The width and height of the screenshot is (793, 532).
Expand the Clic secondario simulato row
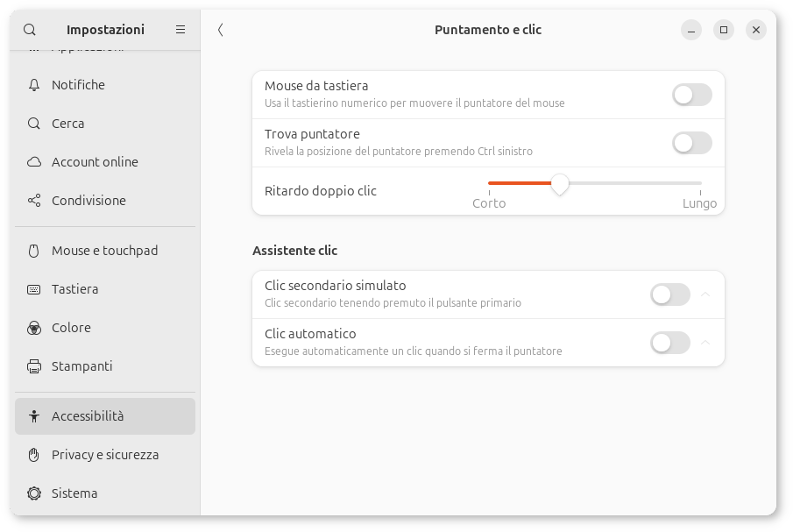(x=705, y=294)
